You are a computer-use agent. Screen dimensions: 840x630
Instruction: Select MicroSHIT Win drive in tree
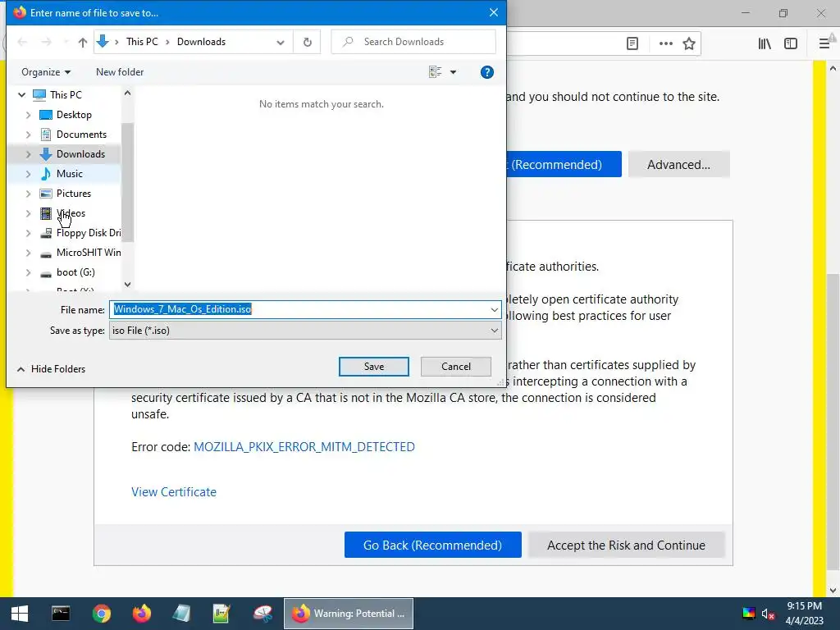89,253
